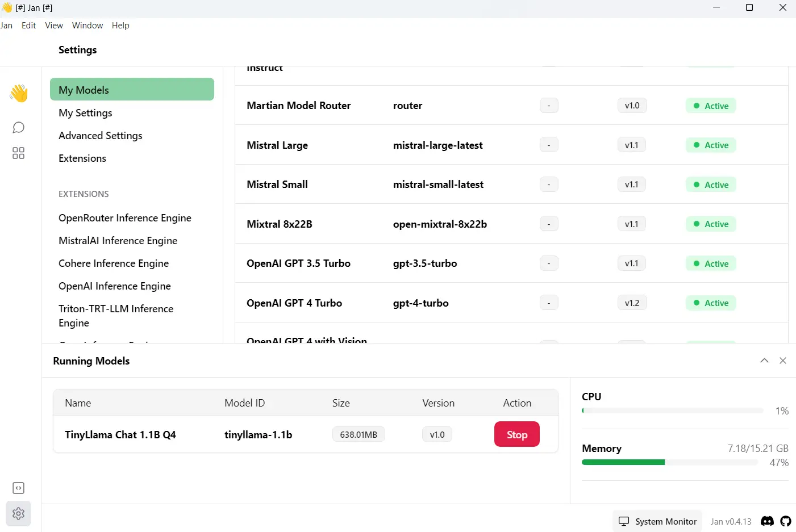Select open-mixtral-8x22b model ID
The width and height of the screenshot is (796, 532).
click(440, 224)
